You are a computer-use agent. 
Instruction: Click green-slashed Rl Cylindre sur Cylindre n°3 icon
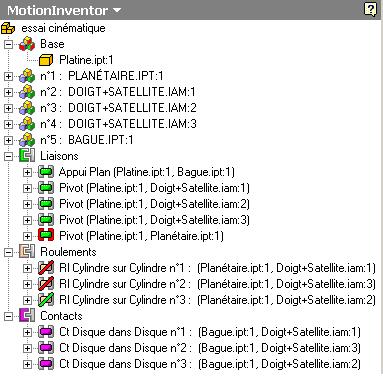pyautogui.click(x=46, y=300)
